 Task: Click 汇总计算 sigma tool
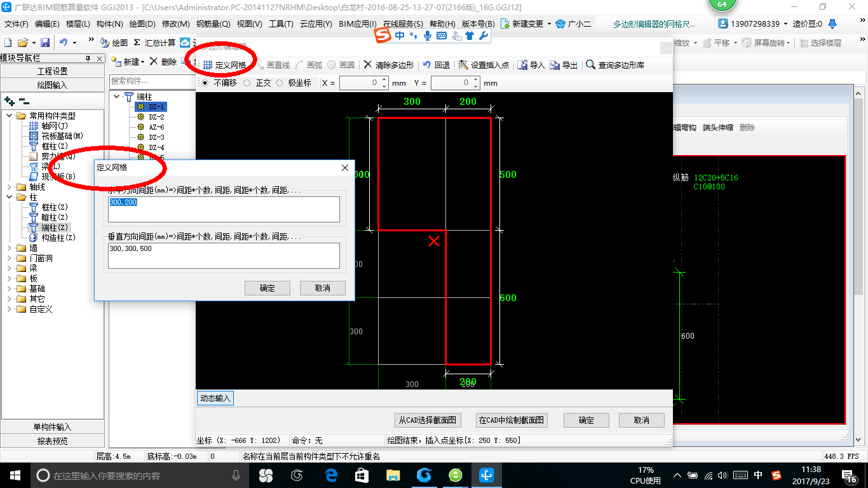[154, 43]
